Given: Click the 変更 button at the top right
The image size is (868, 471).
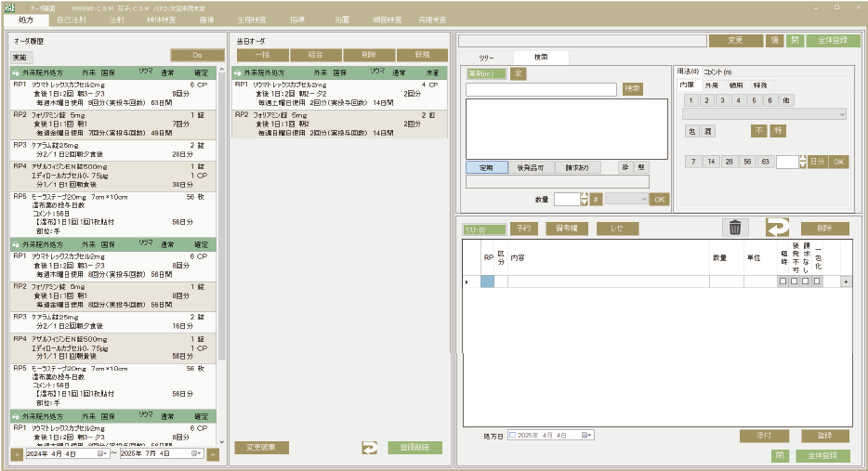Looking at the screenshot, I should [x=735, y=40].
